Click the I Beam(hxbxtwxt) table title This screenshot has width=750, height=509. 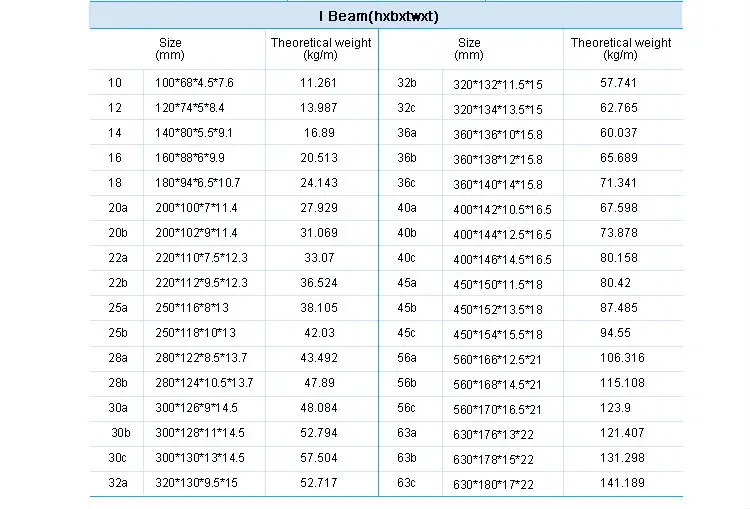coord(385,17)
